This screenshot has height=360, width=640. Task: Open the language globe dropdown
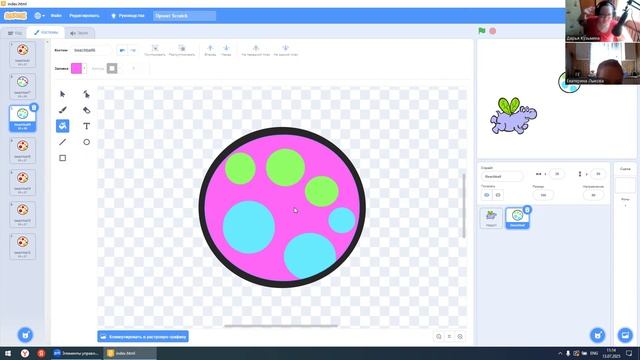(40, 16)
